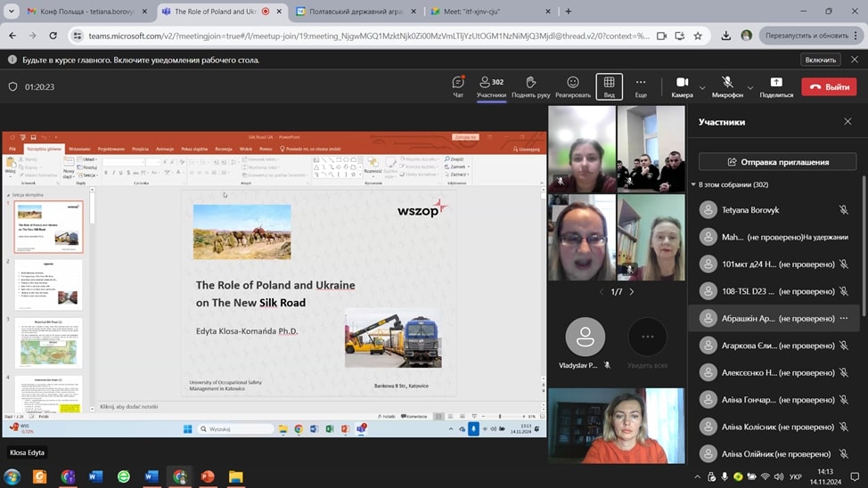The image size is (868, 488).
Task: Reload the current page
Action: click(x=53, y=36)
